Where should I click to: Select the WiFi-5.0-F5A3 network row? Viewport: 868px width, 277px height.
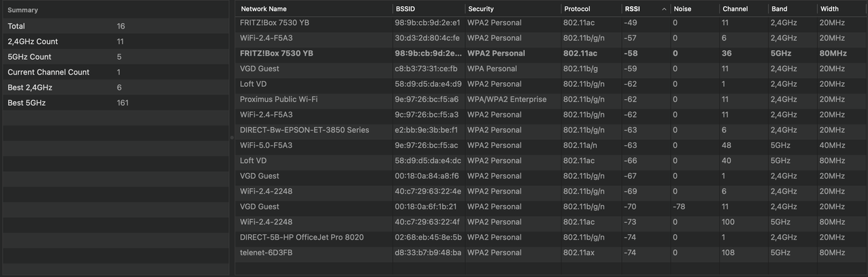click(x=551, y=145)
